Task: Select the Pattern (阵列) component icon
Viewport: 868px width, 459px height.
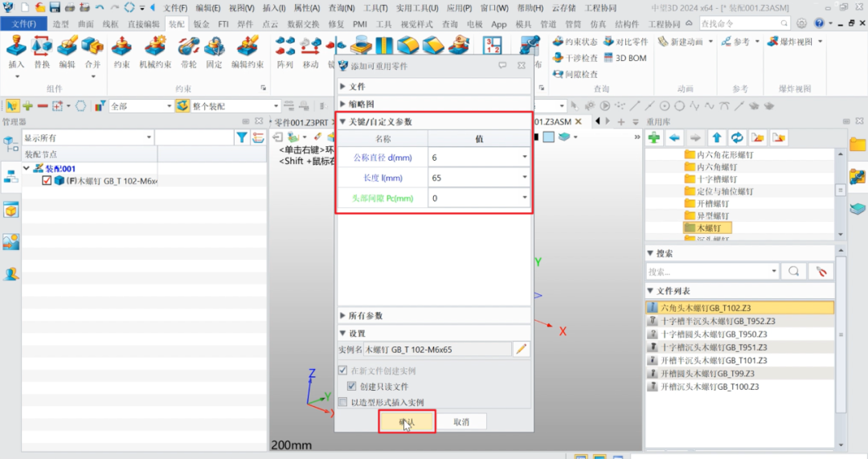Action: [x=285, y=46]
